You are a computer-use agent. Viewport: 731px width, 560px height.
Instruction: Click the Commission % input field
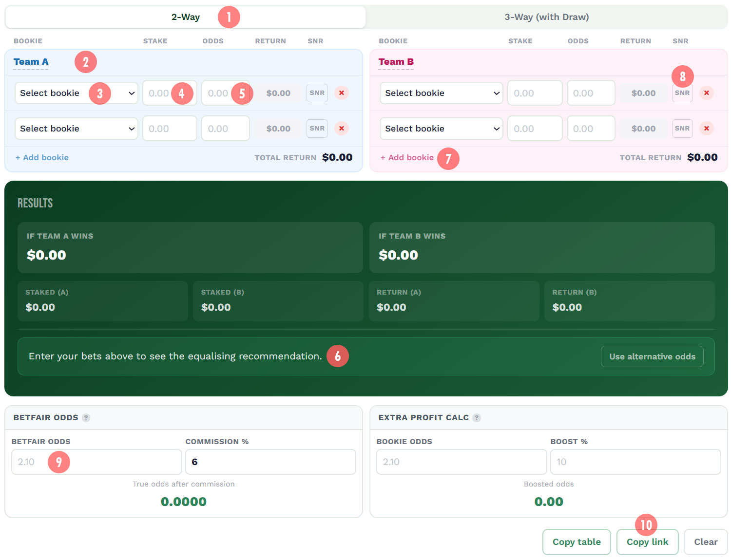(270, 462)
